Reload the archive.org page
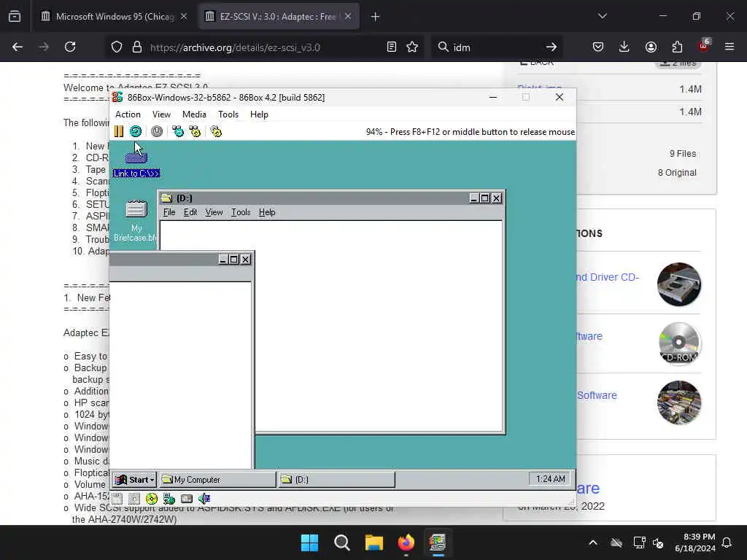Screen dimensions: 747x560 tap(70, 47)
